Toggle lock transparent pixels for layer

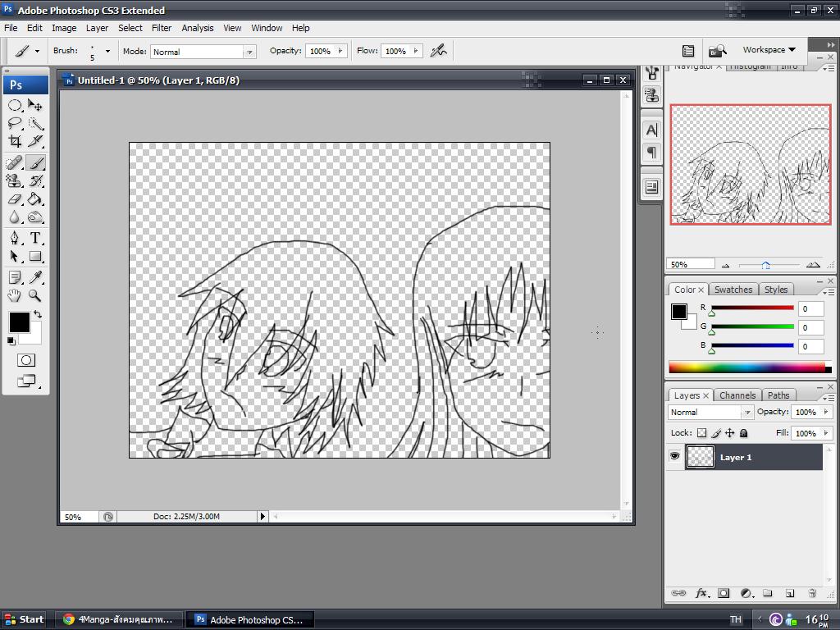point(701,433)
